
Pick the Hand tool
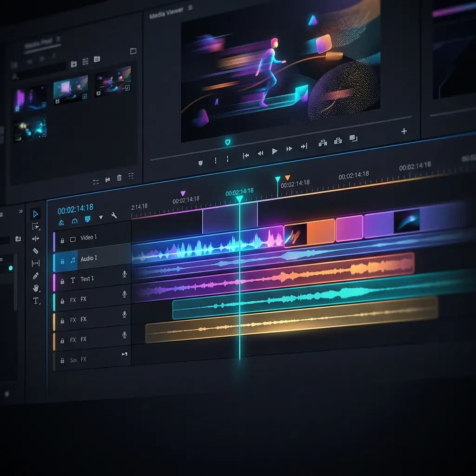tap(36, 288)
